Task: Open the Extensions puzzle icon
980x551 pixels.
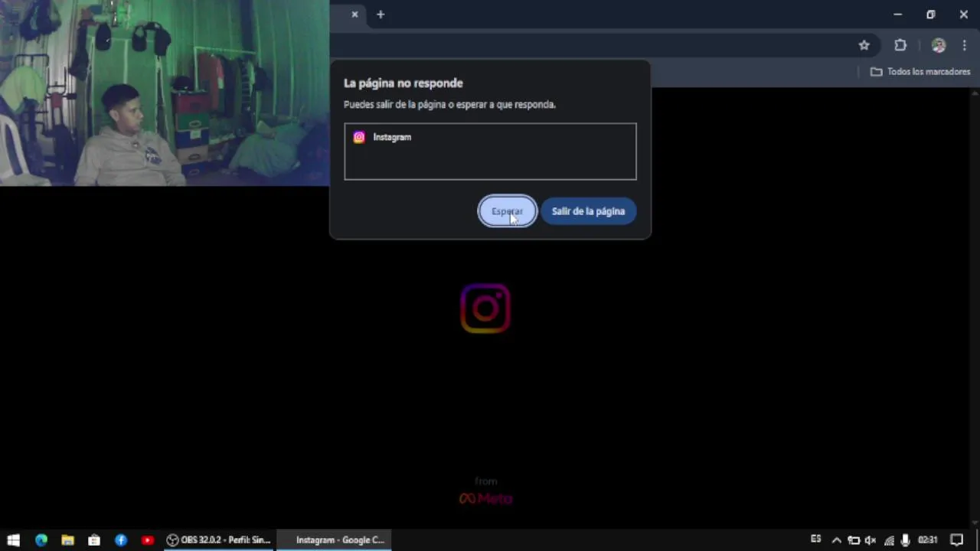Action: coord(900,45)
